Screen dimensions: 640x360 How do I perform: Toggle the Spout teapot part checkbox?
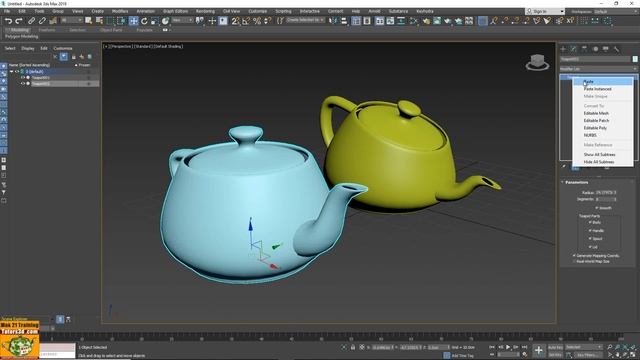[590, 239]
